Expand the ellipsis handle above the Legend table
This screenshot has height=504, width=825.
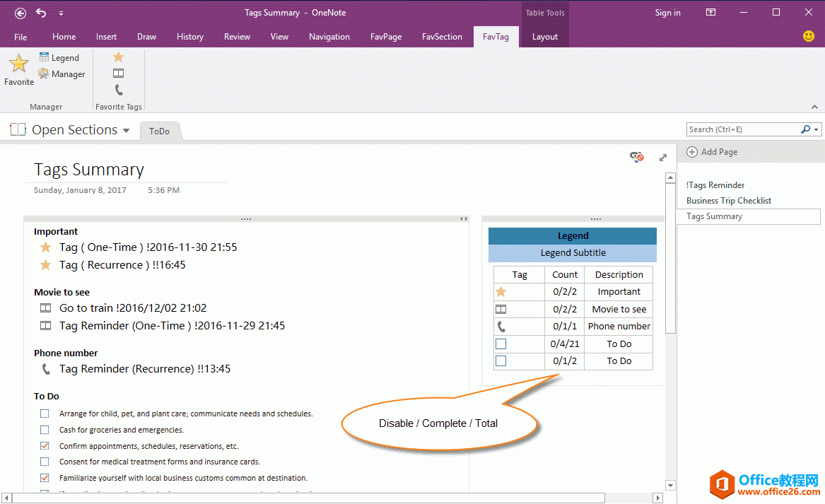coord(596,218)
